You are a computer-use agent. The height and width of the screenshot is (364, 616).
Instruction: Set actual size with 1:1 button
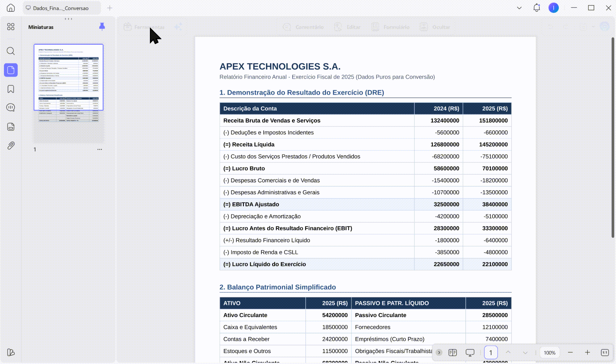605,353
